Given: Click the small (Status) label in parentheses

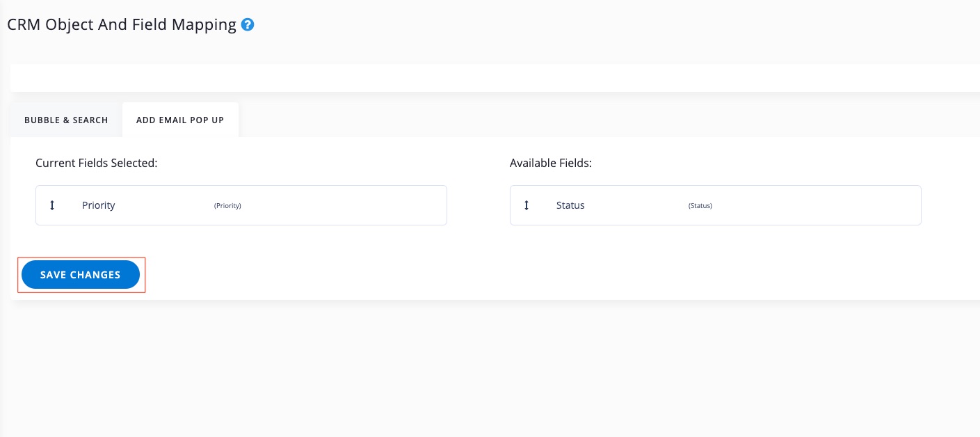Looking at the screenshot, I should tap(700, 206).
